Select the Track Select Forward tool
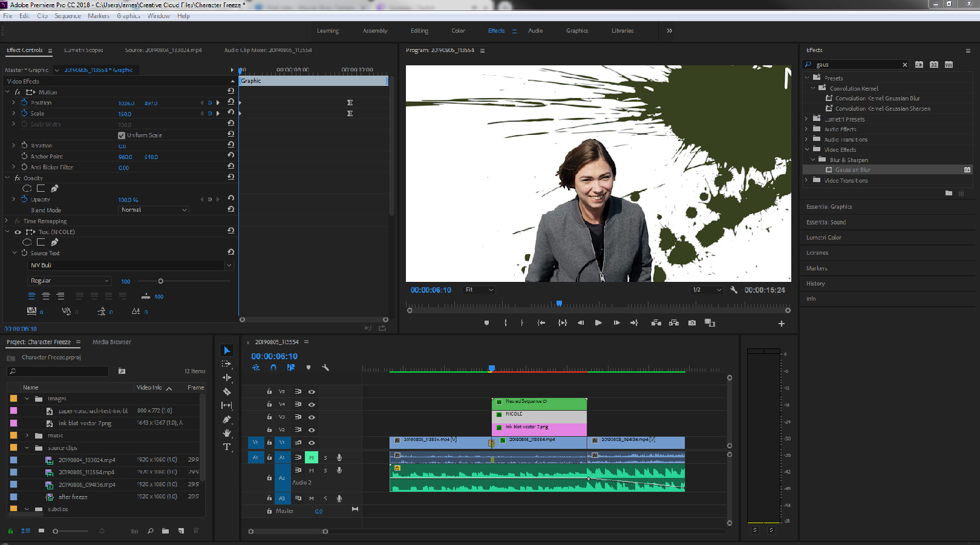This screenshot has width=980, height=545. pyautogui.click(x=227, y=364)
